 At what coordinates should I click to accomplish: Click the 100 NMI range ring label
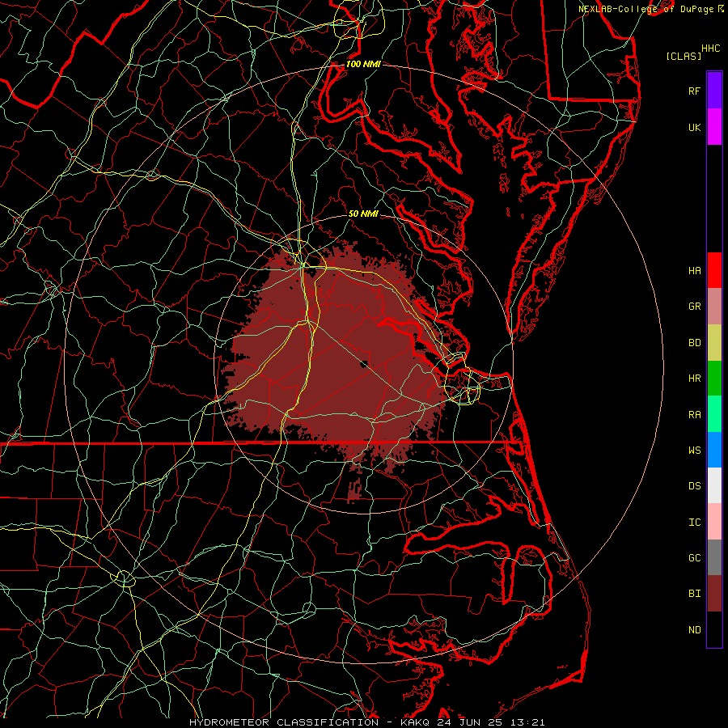[x=363, y=64]
